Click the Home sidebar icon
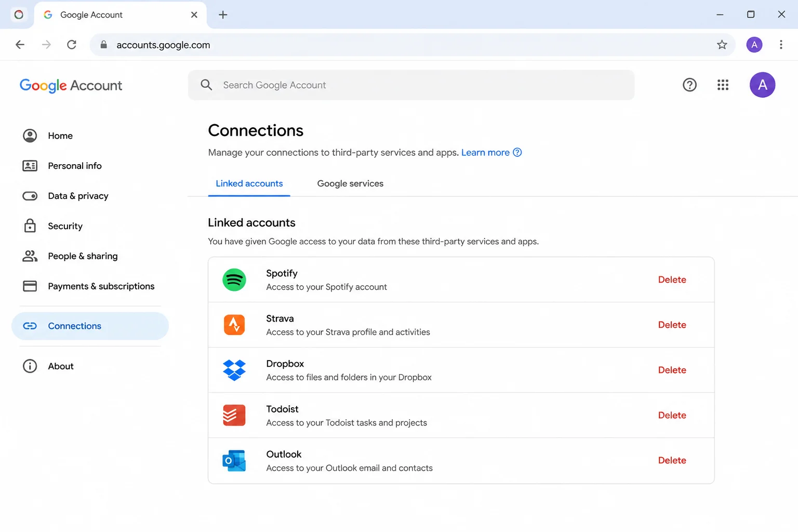Screen dimensions: 798x532 (30, 136)
